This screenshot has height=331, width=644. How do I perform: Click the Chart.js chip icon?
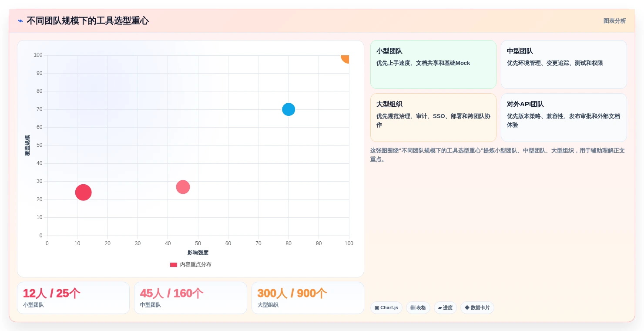tap(377, 307)
